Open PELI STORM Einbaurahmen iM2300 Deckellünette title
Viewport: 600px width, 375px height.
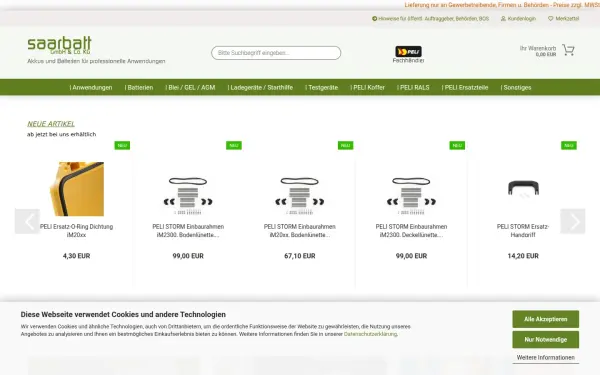point(411,231)
